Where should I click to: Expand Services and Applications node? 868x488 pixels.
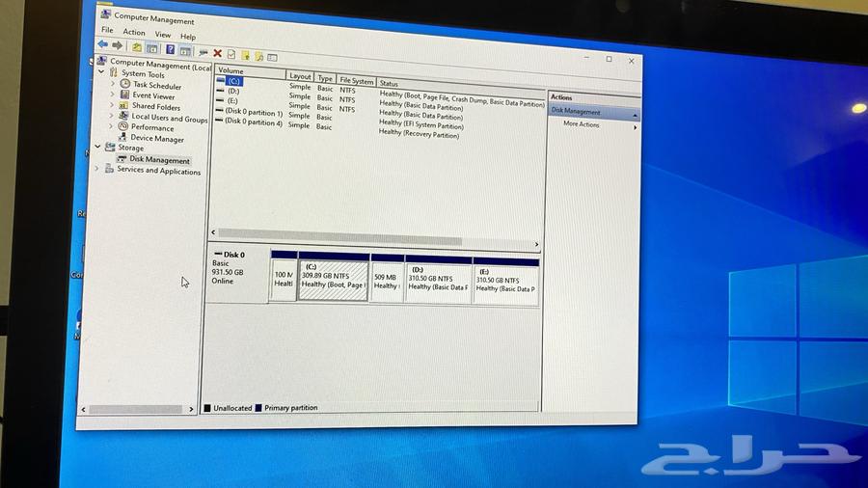point(96,169)
